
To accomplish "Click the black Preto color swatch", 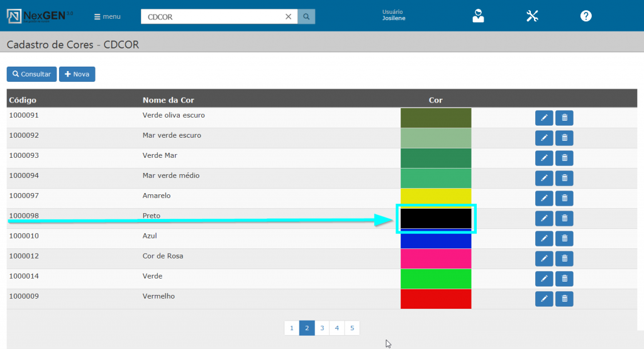I will [x=436, y=218].
